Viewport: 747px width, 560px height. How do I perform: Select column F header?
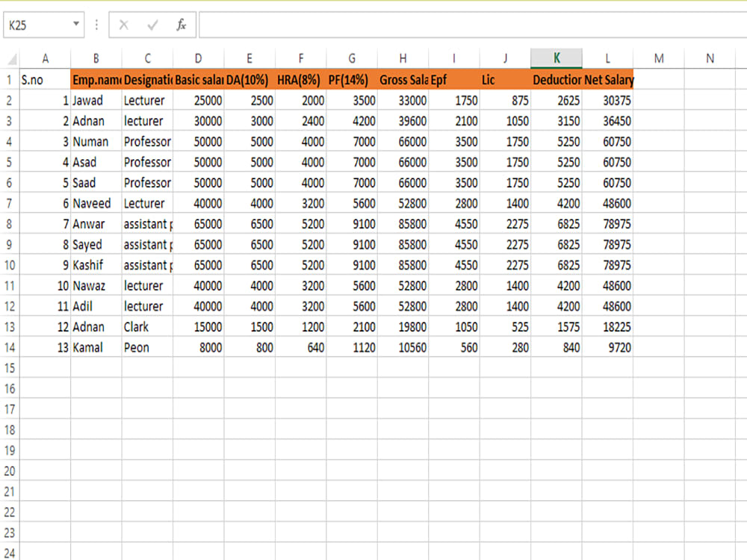(x=300, y=58)
